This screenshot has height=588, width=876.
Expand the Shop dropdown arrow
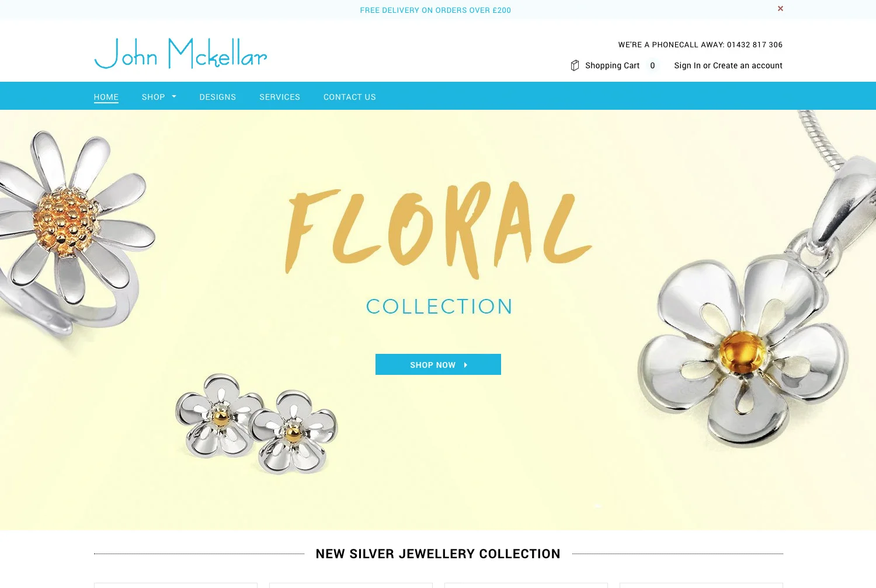174,96
